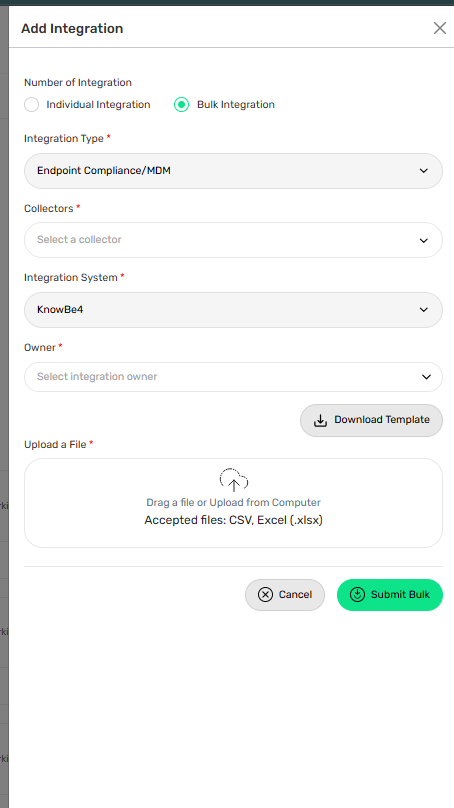Click the KnowBe4 selected value
454x808 pixels.
[x=60, y=310]
